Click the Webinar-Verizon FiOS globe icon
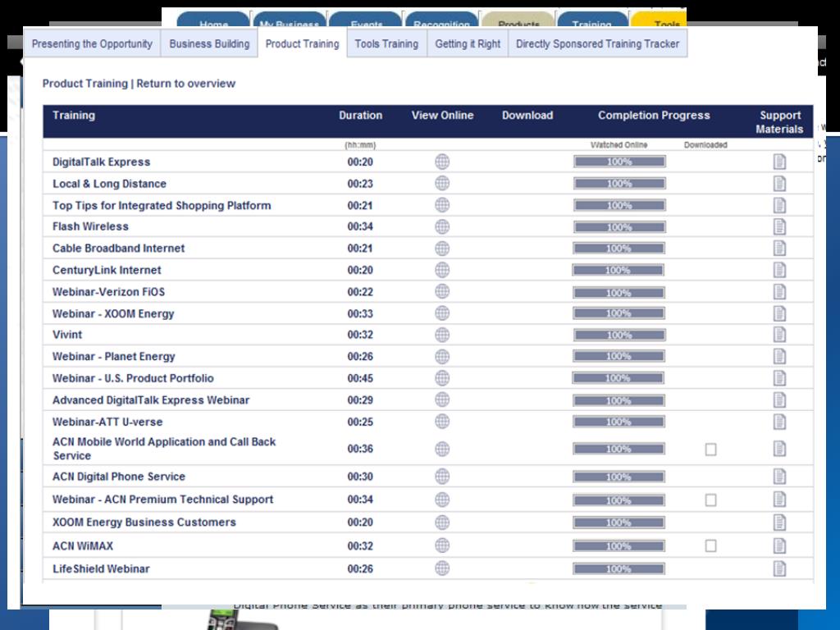 click(x=442, y=291)
